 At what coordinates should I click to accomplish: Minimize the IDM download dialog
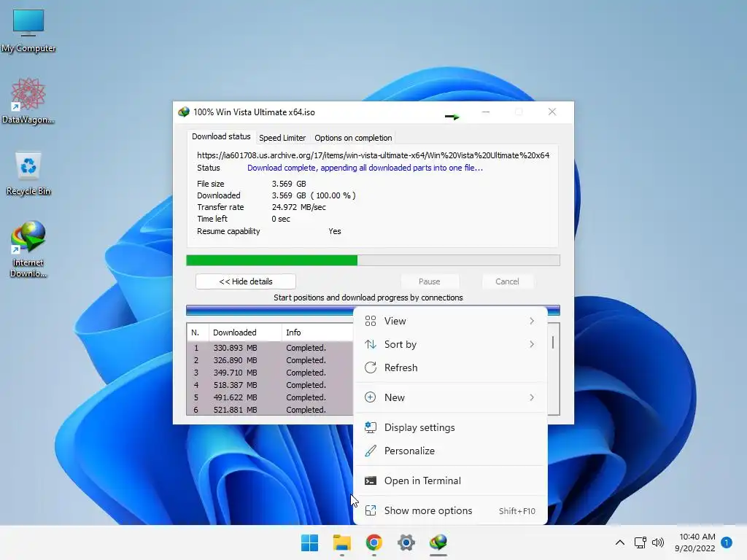(x=486, y=112)
